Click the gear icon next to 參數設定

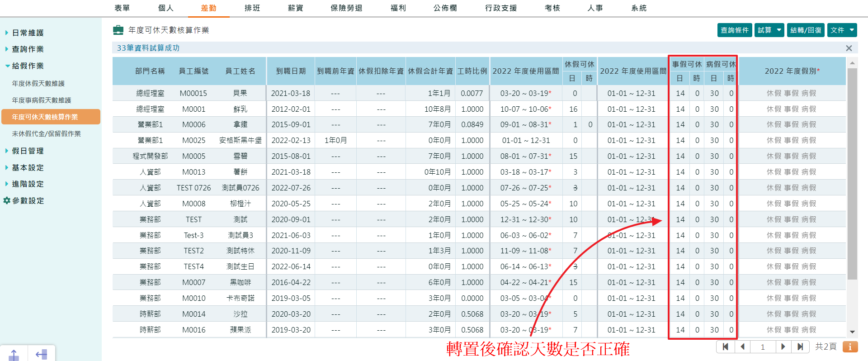coord(7,200)
